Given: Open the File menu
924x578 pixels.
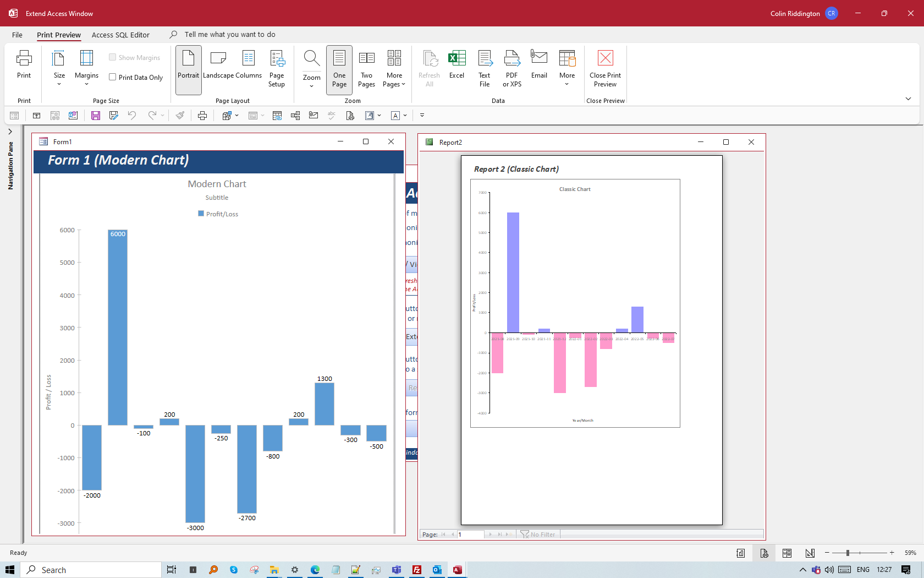Looking at the screenshot, I should tap(17, 35).
